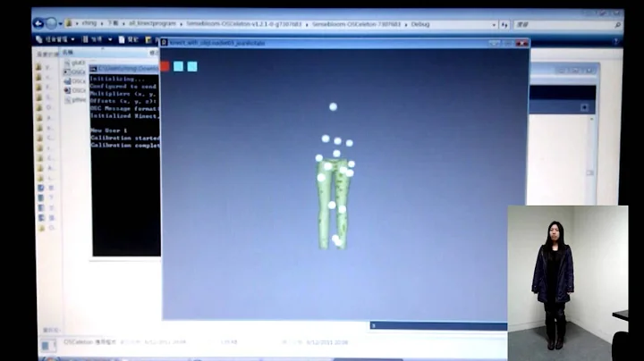This screenshot has width=644, height=361.
Task: Select the 'pthre' file in the list
Action: (x=75, y=100)
